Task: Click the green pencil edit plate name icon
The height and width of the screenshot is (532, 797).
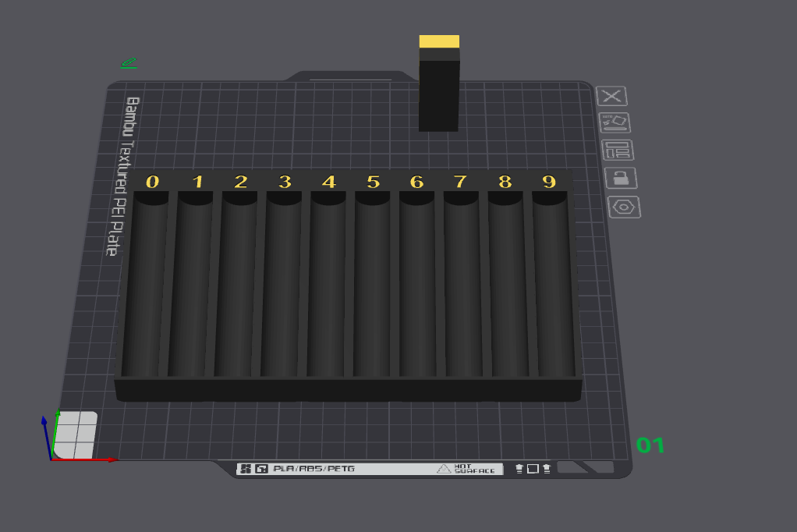Action: point(129,63)
